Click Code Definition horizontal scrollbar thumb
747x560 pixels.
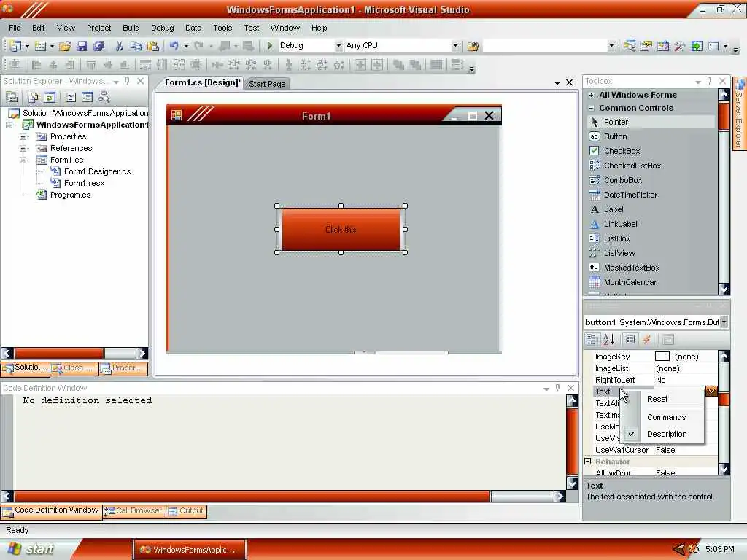pos(252,496)
